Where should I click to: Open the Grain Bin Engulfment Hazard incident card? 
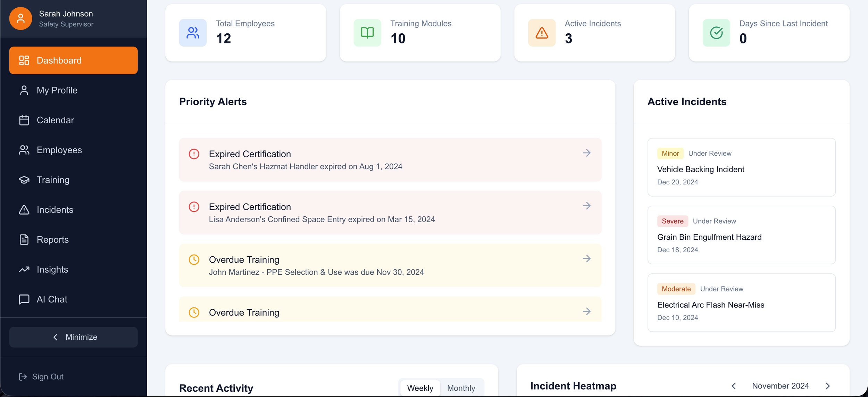tap(741, 235)
